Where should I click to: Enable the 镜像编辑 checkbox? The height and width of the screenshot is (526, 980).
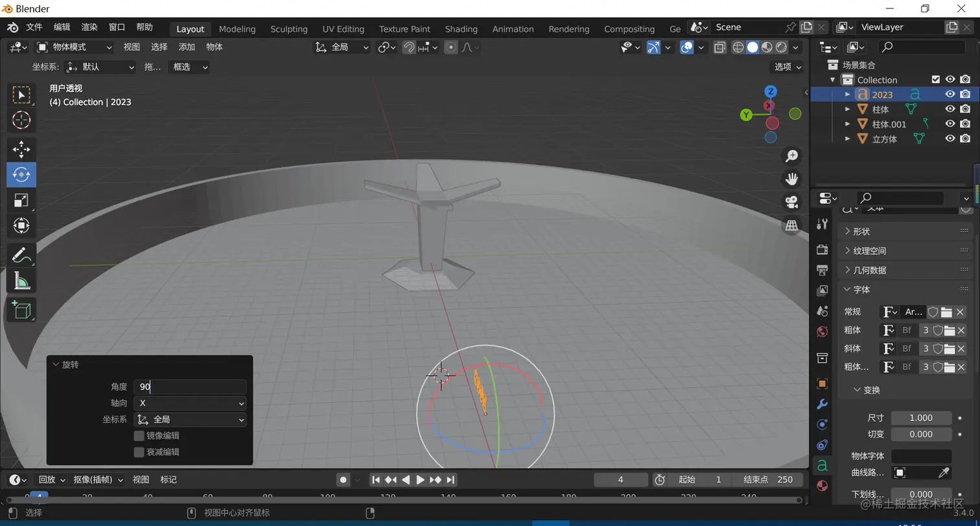[139, 436]
